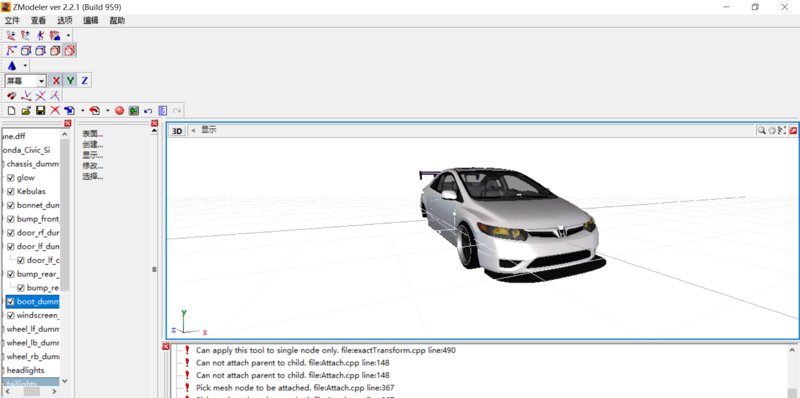Click the blue crossed-lines snap icon
Viewport: 800px width, 398px height.
[40, 95]
